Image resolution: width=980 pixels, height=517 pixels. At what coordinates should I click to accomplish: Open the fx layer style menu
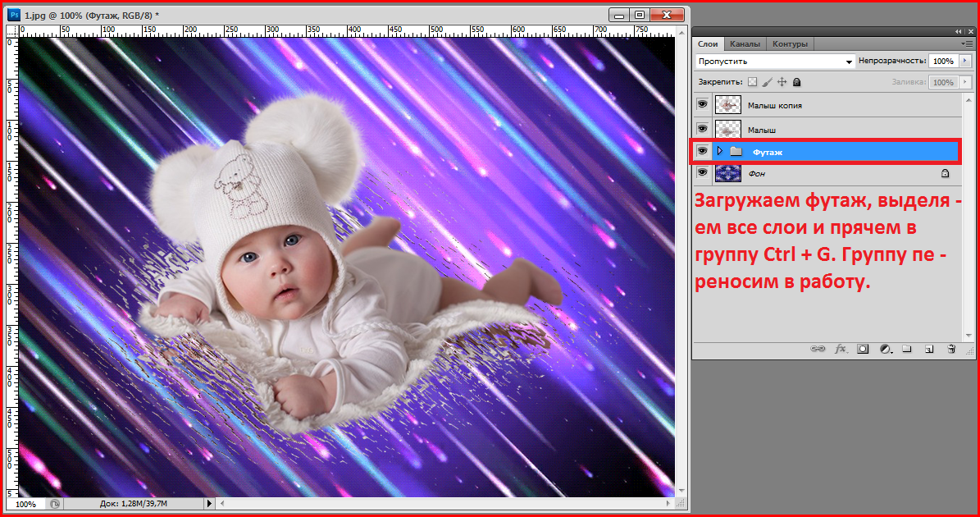click(841, 349)
